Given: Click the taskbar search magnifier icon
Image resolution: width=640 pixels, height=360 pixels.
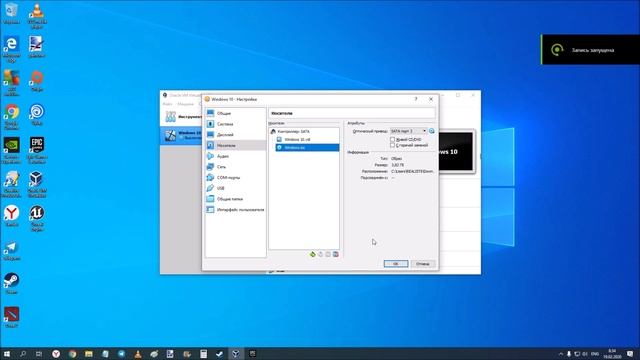Looking at the screenshot, I should 23,354.
